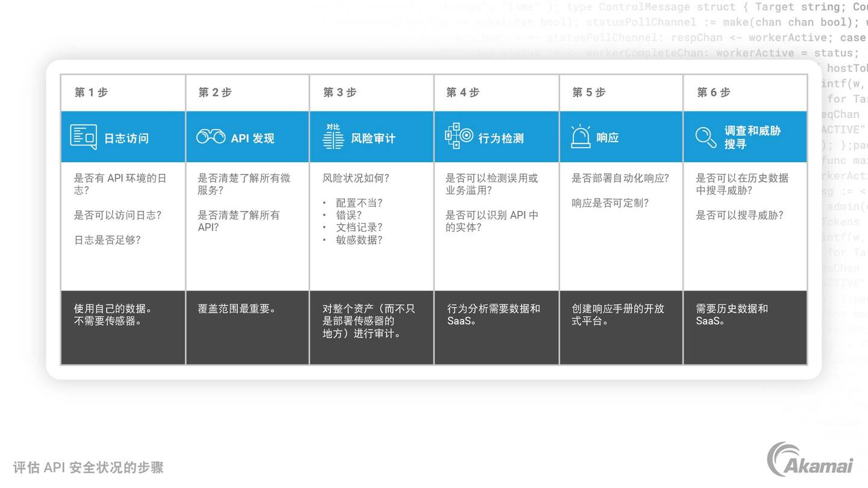Click the 创建响应手册的开放式平台 footer text
The image size is (868, 488).
click(x=617, y=314)
